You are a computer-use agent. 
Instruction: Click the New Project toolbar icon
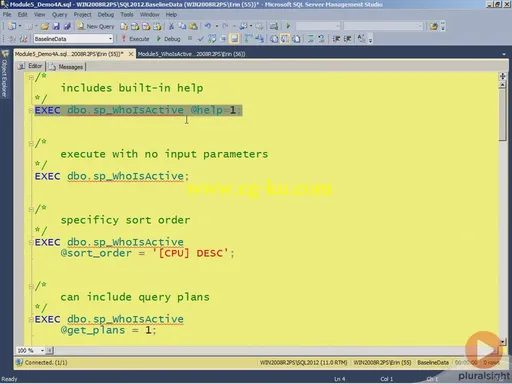tap(12, 26)
